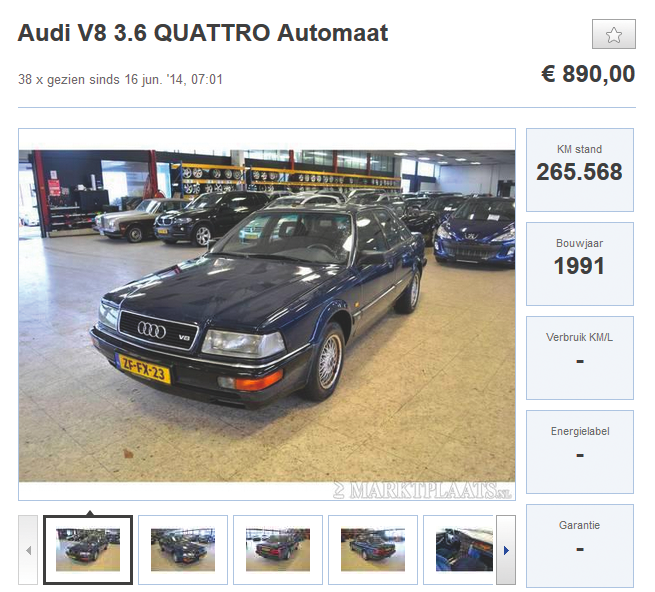
Task: Select the first car thumbnail
Action: coord(88,550)
